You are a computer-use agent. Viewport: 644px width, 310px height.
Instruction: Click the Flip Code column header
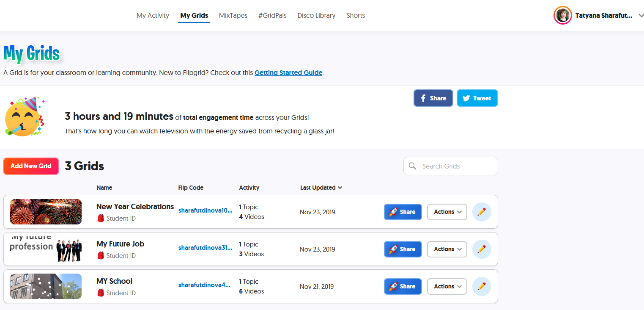pos(191,188)
